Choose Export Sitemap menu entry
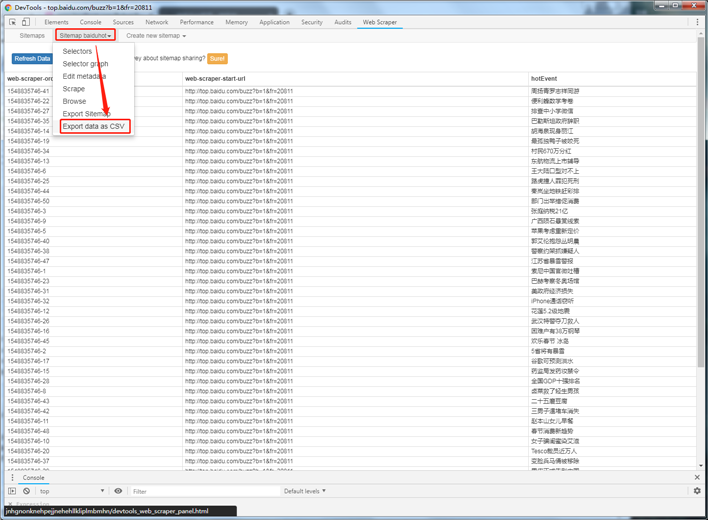 [x=86, y=114]
